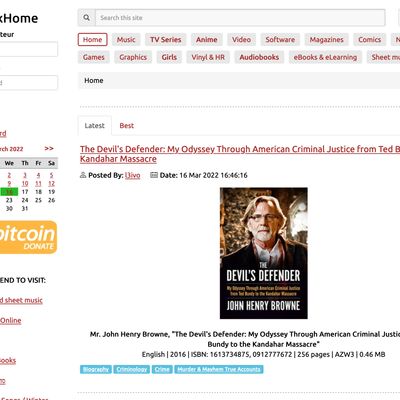
Task: Click the Bitcoin Donate banner
Action: (x=28, y=237)
